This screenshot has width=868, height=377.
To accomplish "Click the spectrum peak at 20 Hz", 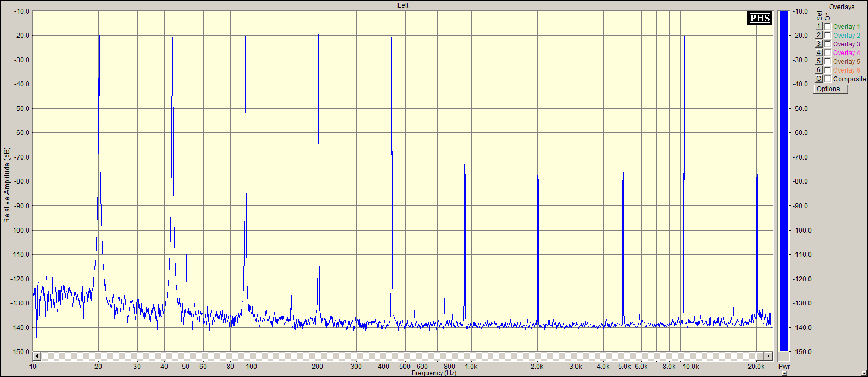I will 99,36.
